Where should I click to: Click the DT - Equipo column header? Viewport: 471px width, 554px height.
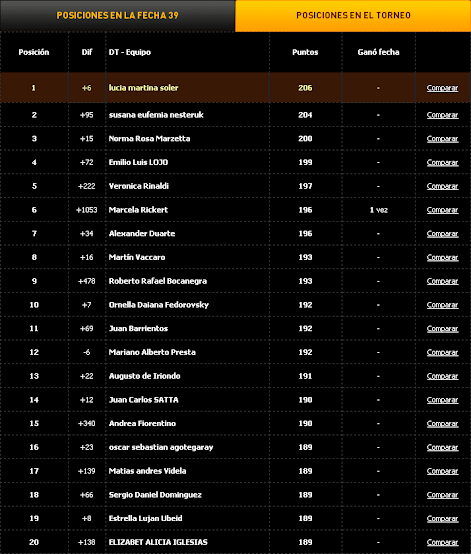(130, 52)
